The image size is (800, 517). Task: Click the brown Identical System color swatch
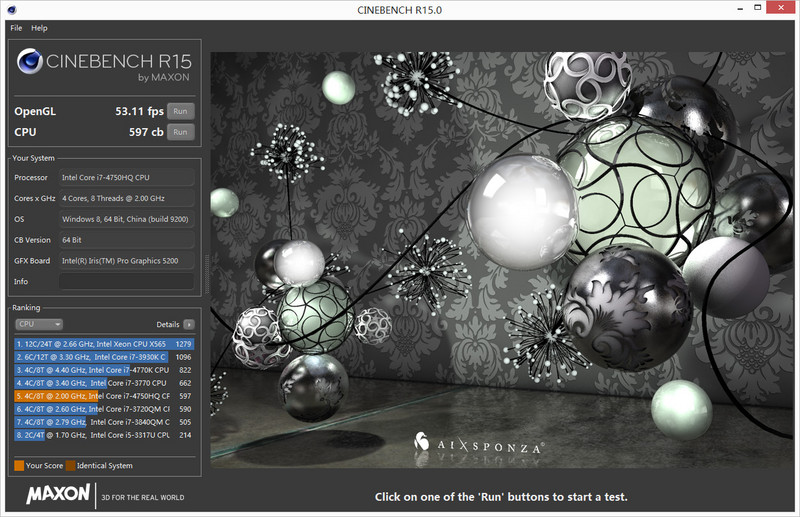click(x=69, y=466)
